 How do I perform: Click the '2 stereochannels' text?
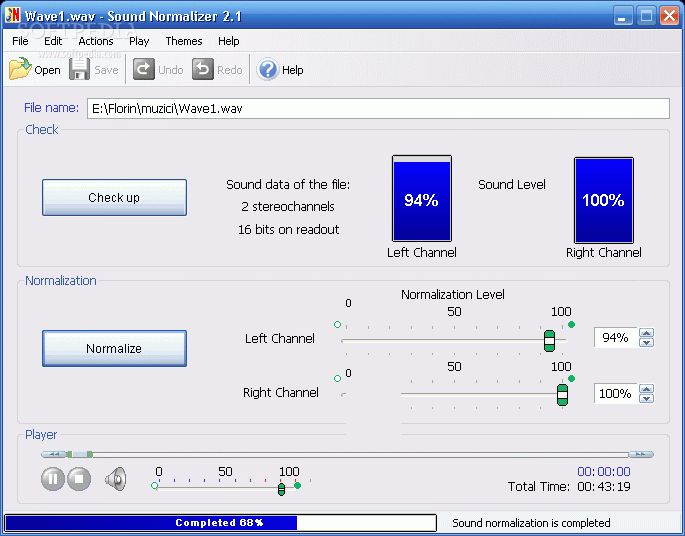coord(288,207)
